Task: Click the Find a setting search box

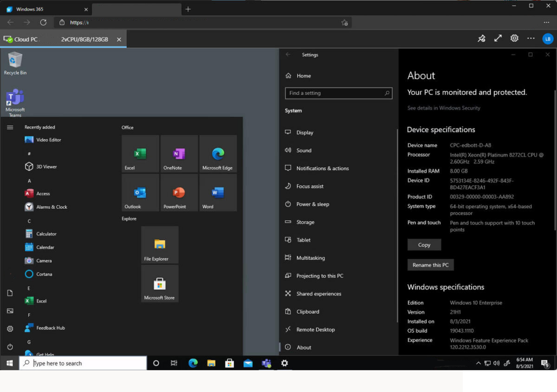Action: (338, 93)
